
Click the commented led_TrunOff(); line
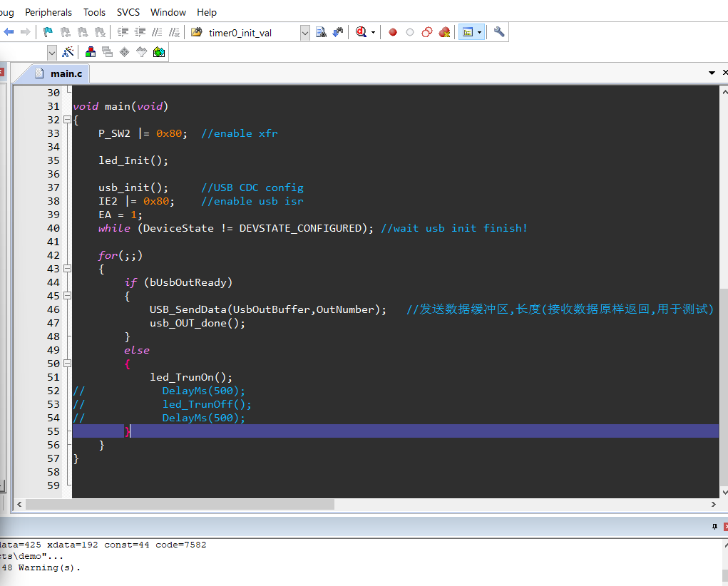tap(207, 404)
